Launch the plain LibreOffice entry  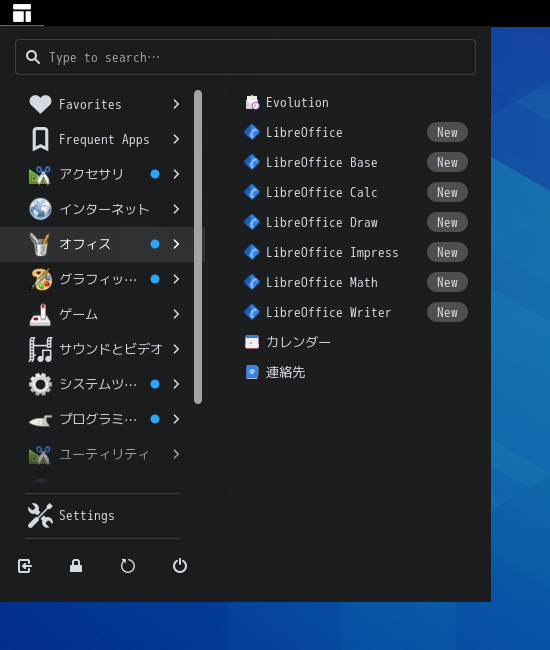[356, 132]
